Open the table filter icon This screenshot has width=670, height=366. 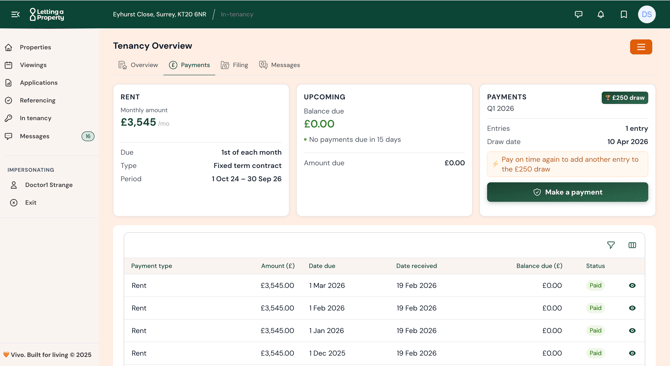click(x=611, y=245)
